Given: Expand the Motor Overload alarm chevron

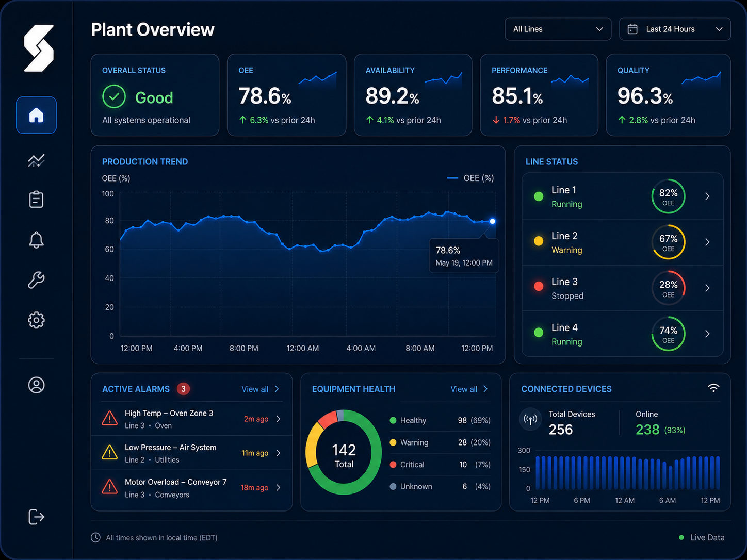Looking at the screenshot, I should [279, 487].
